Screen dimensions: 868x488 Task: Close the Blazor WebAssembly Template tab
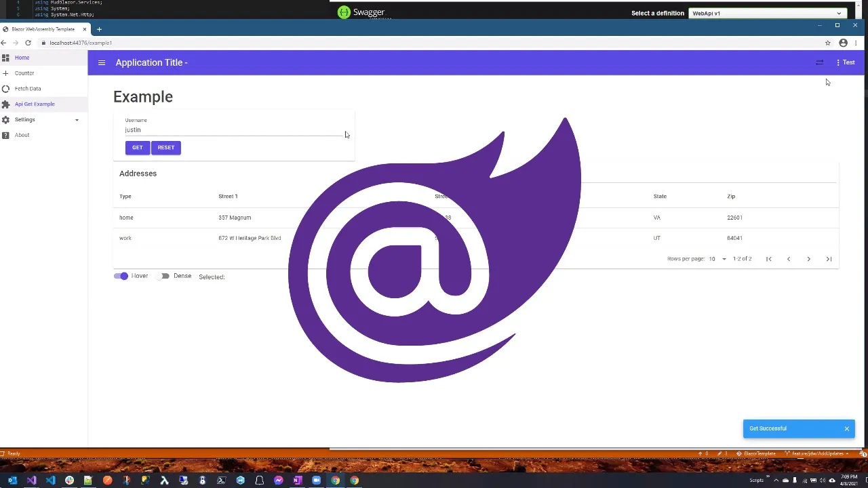(x=85, y=29)
